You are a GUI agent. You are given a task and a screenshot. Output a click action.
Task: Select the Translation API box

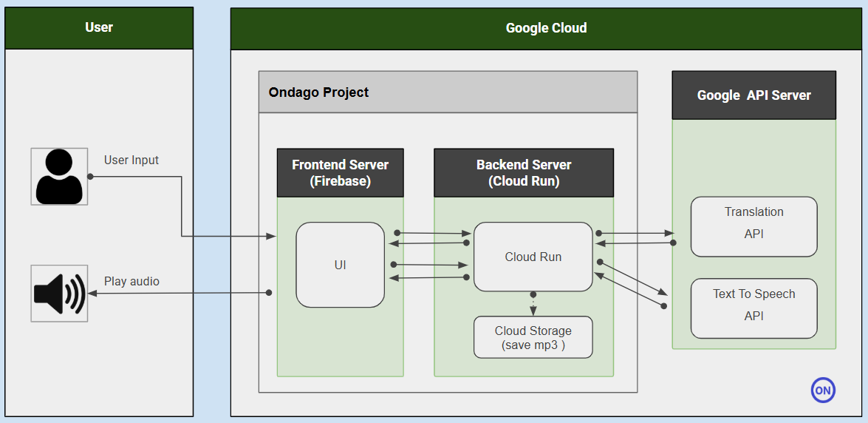754,227
